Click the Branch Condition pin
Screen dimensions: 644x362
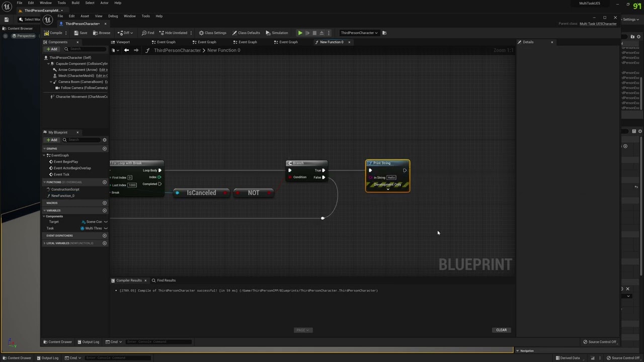(290, 177)
